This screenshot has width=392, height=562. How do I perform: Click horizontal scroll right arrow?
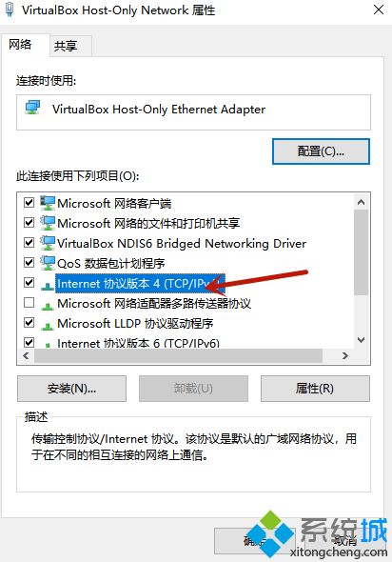(344, 356)
